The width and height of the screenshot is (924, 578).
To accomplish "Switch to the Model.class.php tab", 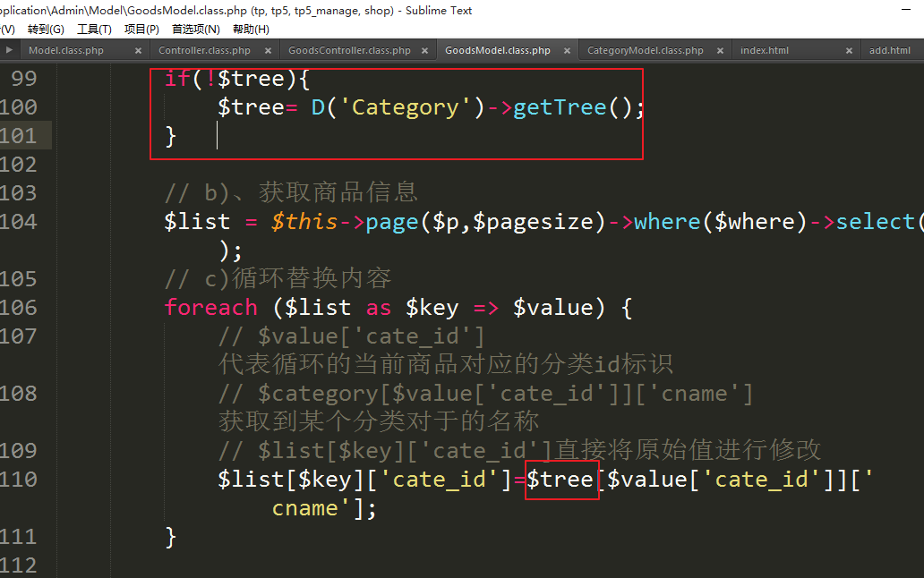I will [x=66, y=51].
